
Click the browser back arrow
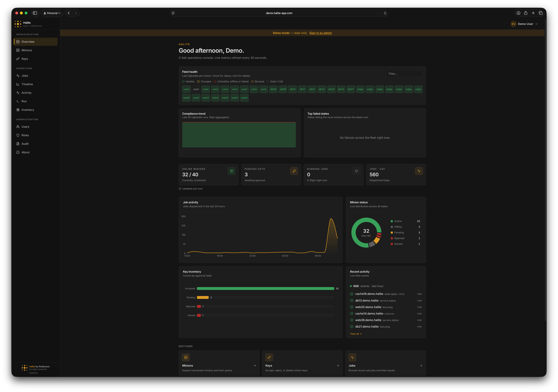click(69, 13)
